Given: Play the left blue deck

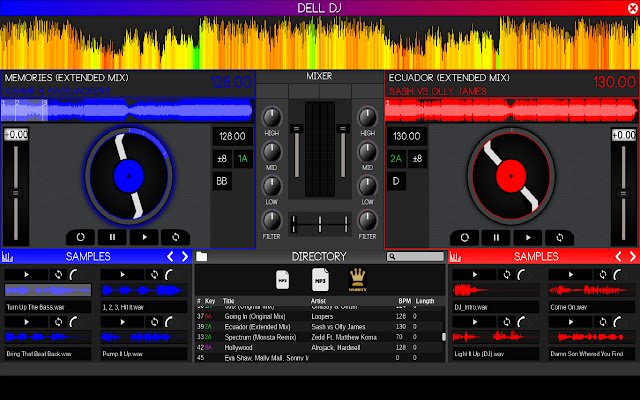Looking at the screenshot, I should (x=144, y=237).
